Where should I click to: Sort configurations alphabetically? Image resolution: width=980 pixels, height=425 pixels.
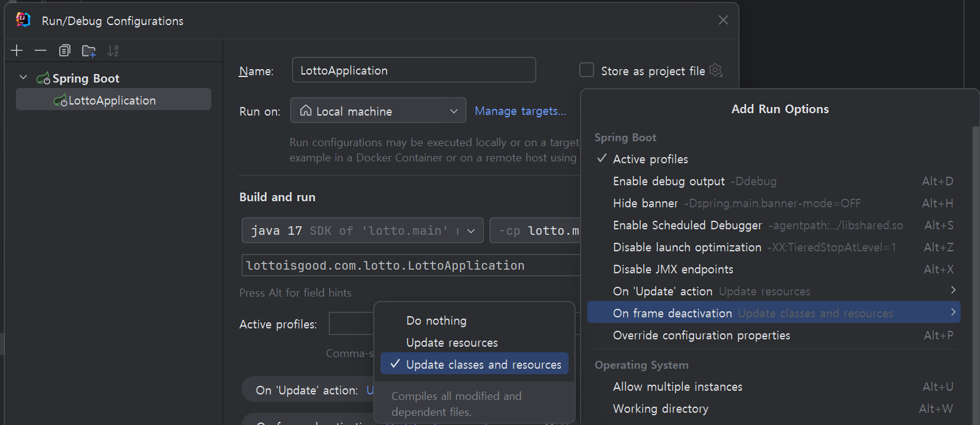pyautogui.click(x=113, y=51)
